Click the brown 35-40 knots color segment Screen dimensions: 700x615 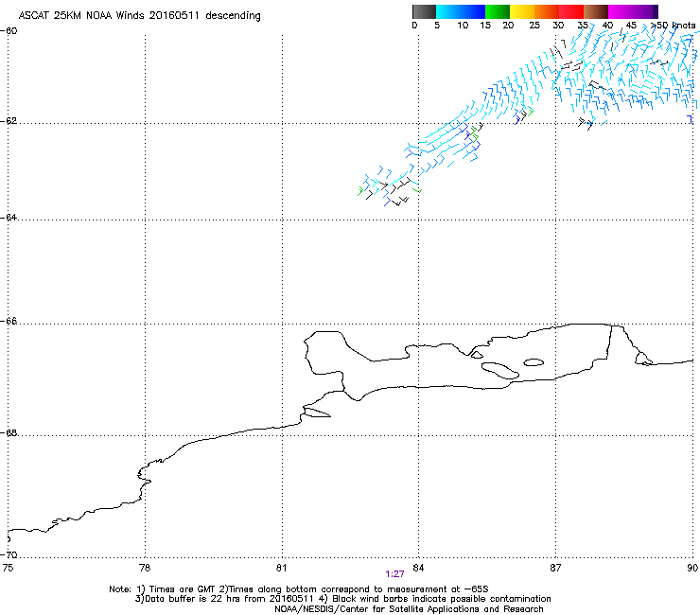click(596, 11)
